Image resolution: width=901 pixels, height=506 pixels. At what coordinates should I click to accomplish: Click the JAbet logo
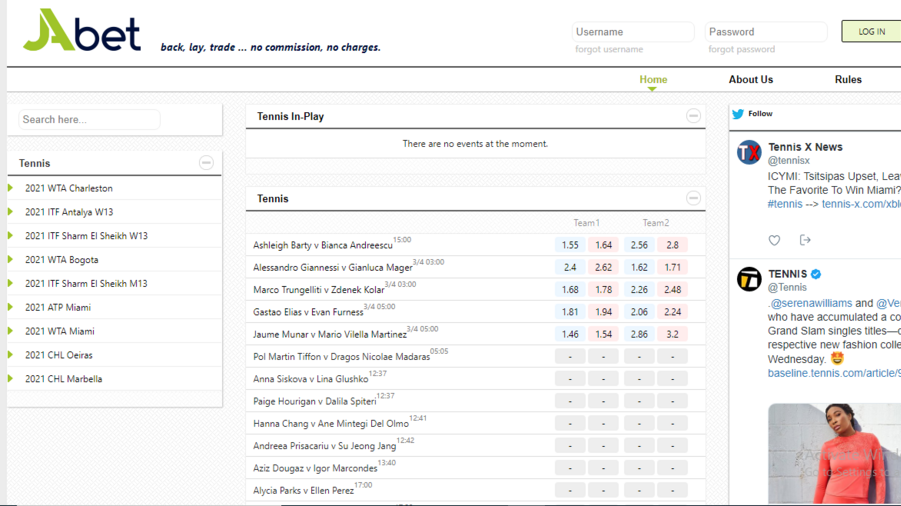[82, 31]
